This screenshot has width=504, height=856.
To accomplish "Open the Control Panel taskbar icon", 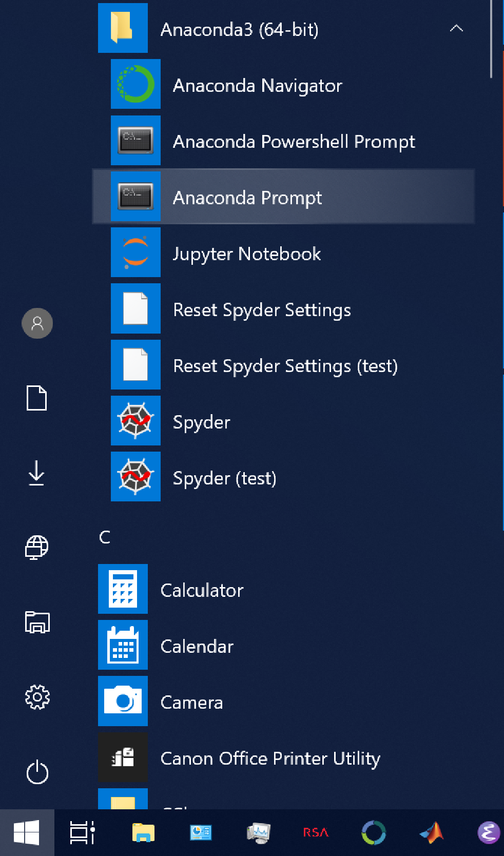I will click(201, 832).
